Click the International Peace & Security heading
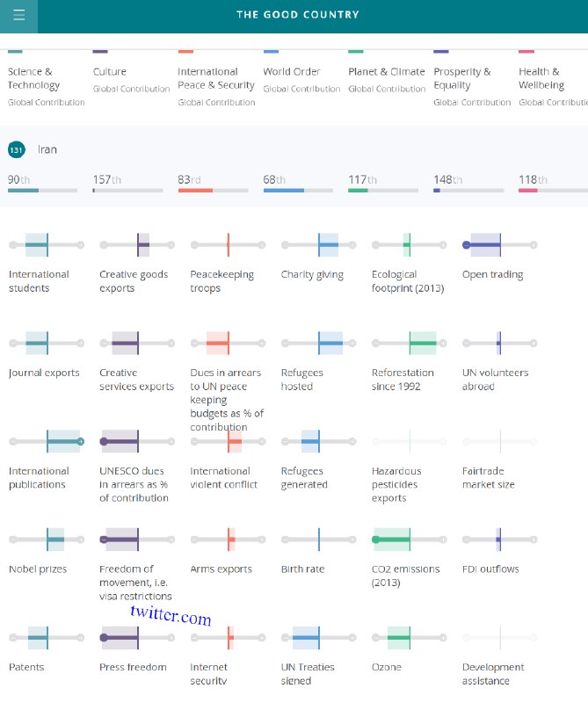 click(216, 78)
